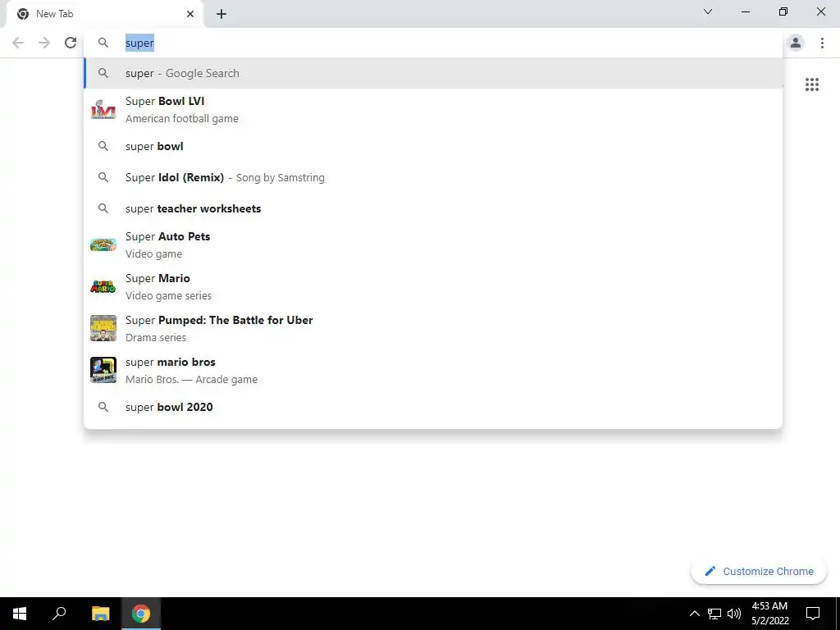Screen dimensions: 840x630
Task: Select the Super Bowl LVI suggestion
Action: pyautogui.click(x=433, y=110)
